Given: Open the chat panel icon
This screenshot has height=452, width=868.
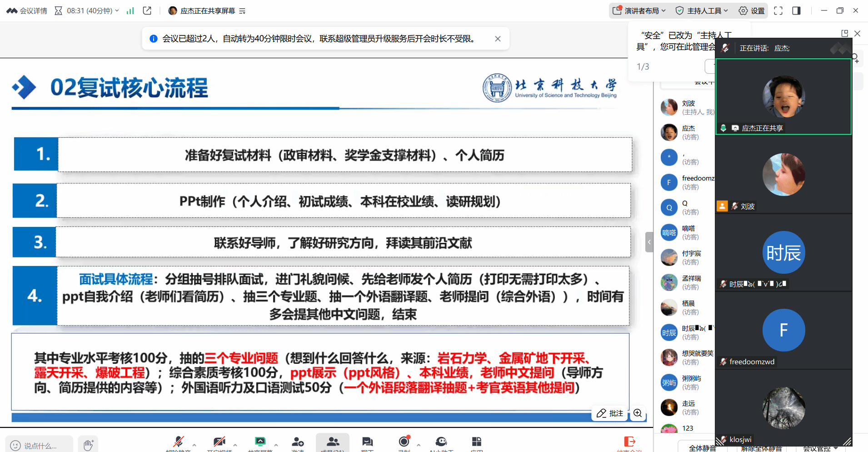Looking at the screenshot, I should (367, 442).
